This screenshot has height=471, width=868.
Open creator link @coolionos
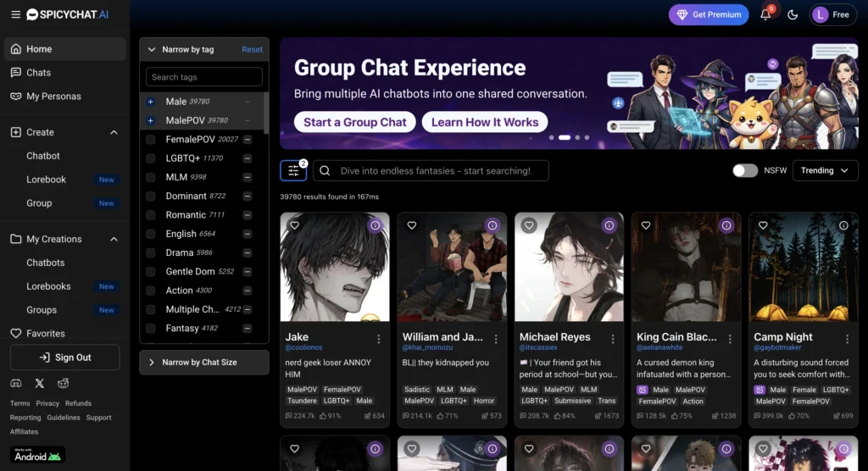[303, 347]
